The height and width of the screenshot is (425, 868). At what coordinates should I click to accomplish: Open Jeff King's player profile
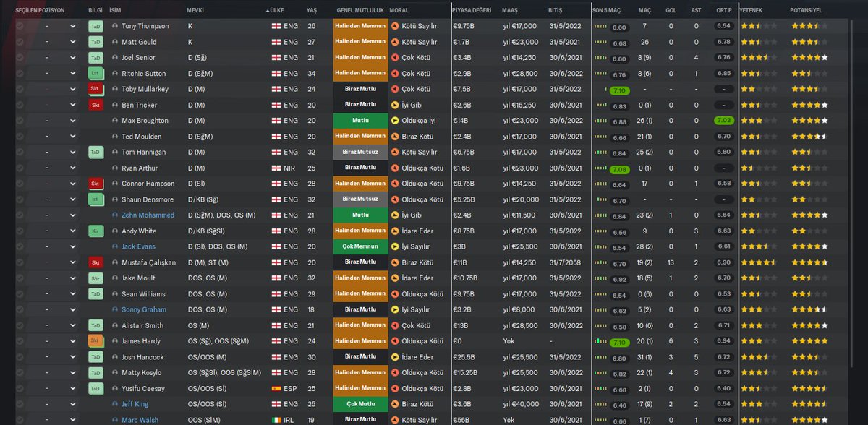135,404
